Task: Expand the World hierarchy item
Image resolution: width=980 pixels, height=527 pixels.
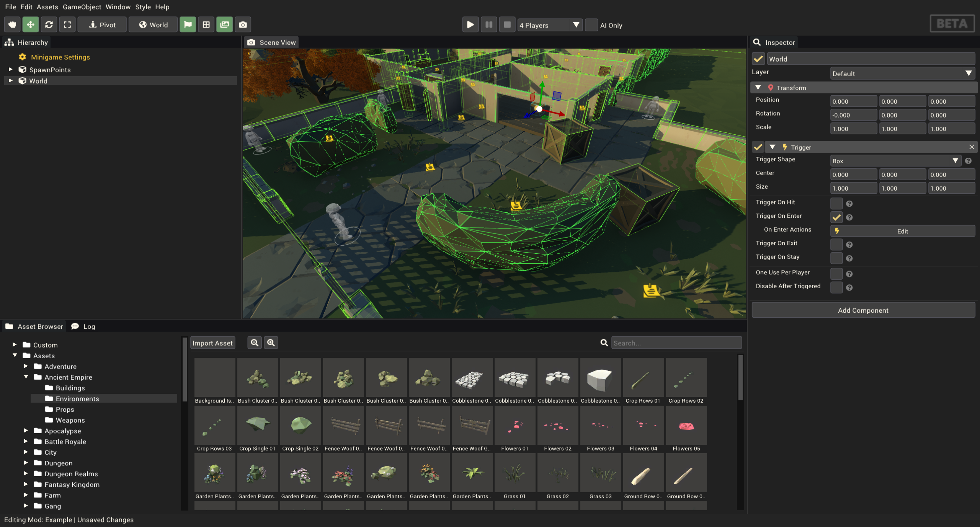Action: pyautogui.click(x=10, y=80)
